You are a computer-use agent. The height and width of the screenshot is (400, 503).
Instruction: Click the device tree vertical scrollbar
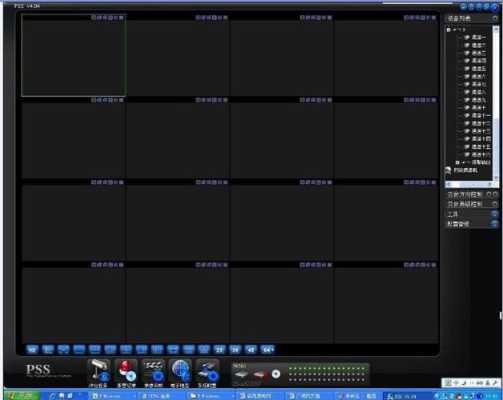point(496,103)
